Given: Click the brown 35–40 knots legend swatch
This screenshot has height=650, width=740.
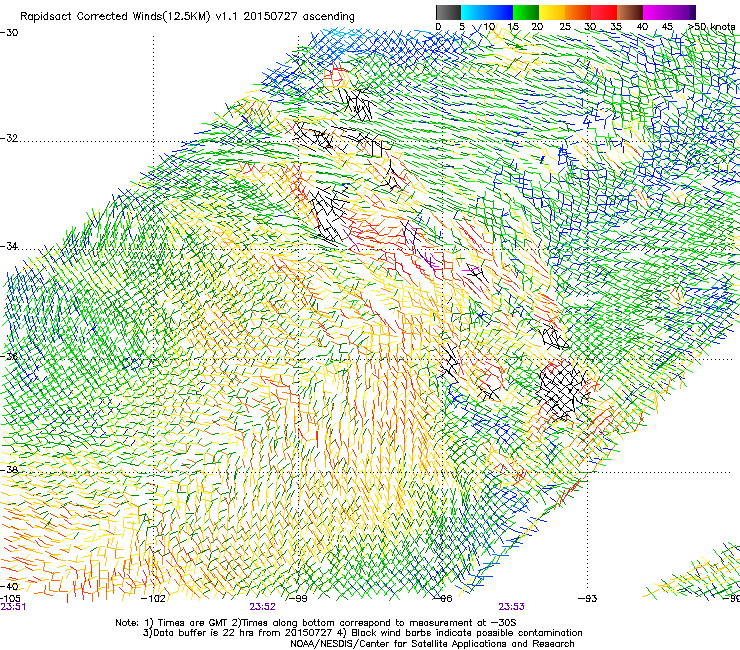Looking at the screenshot, I should tap(630, 12).
